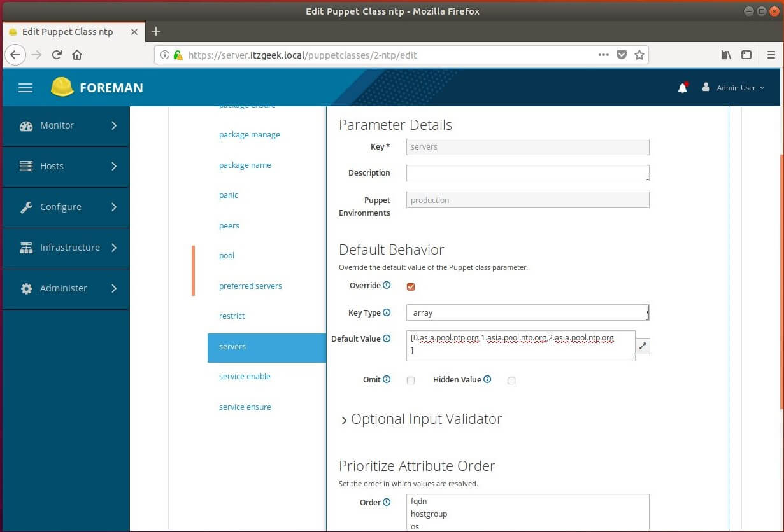The image size is (784, 532).
Task: Click the Order info help icon
Action: tap(387, 502)
